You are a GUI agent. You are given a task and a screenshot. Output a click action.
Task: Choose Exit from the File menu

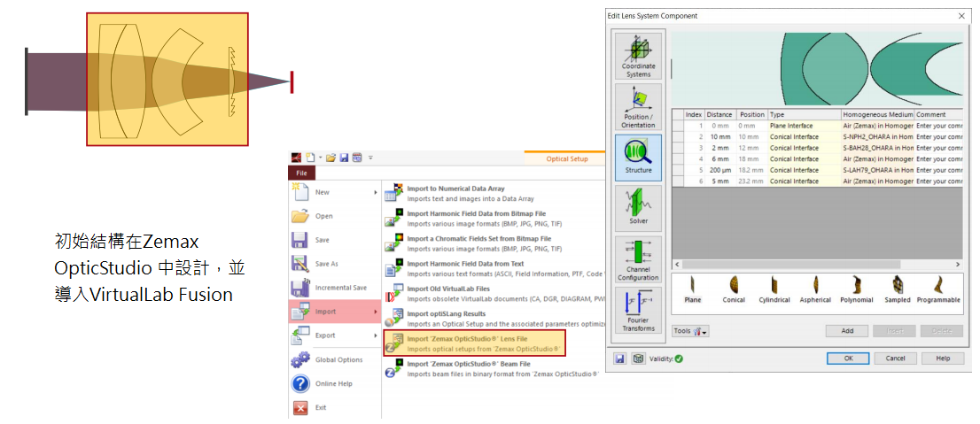pyautogui.click(x=335, y=408)
